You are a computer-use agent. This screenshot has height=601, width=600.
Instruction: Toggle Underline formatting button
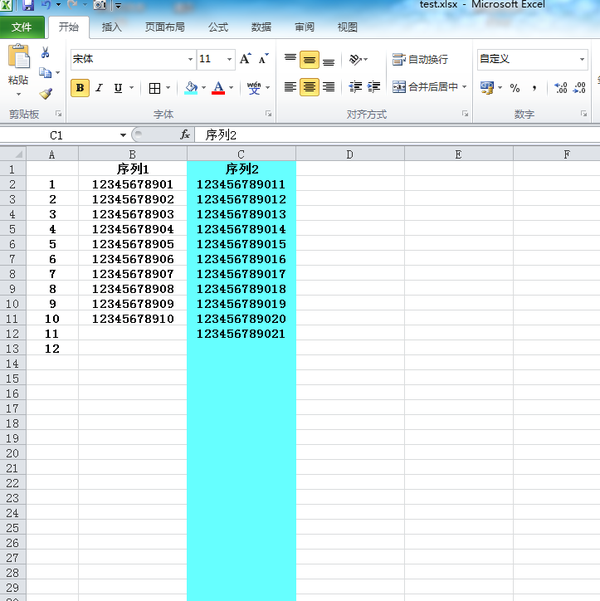coord(118,88)
